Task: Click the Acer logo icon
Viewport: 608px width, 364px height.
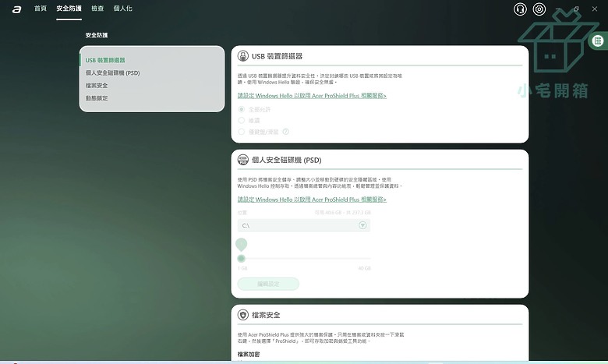Action: click(16, 9)
